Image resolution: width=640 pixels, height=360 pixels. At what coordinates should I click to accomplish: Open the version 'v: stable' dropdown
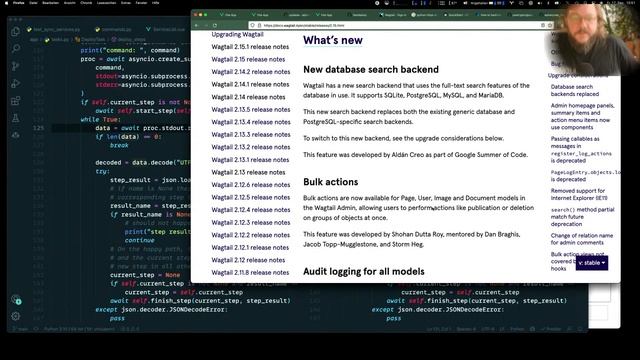click(x=592, y=263)
